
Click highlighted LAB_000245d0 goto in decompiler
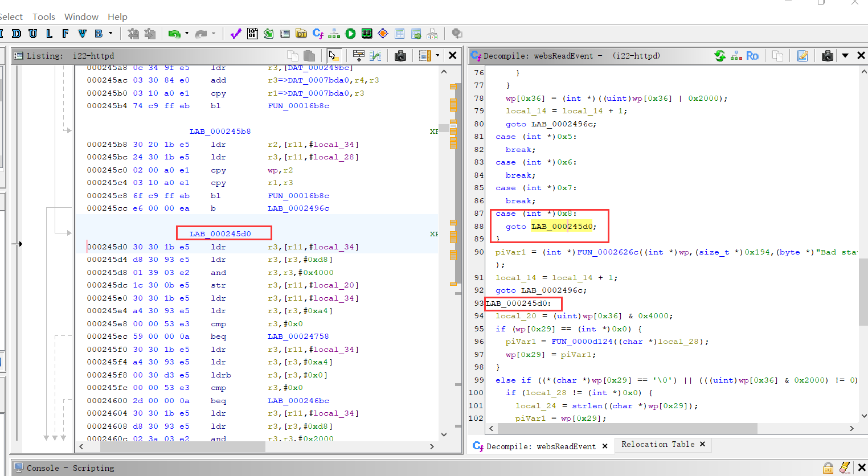point(562,227)
